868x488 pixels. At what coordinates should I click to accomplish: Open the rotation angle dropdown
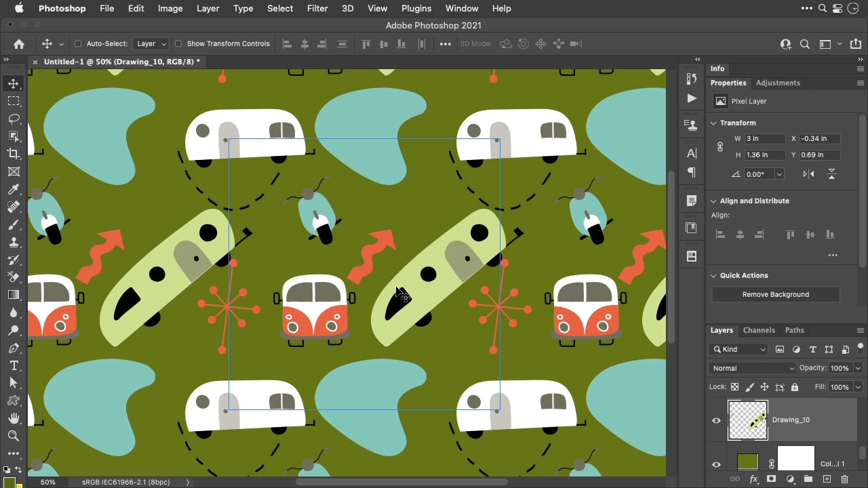pyautogui.click(x=779, y=174)
